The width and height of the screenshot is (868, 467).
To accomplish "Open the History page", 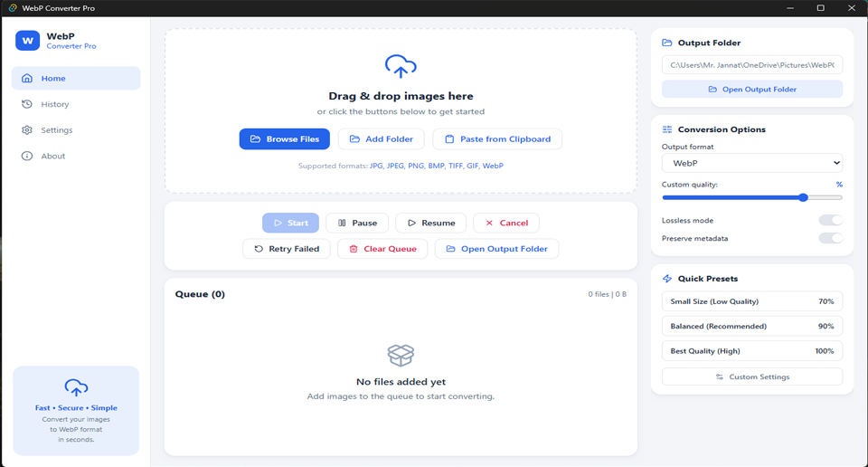I will [x=76, y=104].
